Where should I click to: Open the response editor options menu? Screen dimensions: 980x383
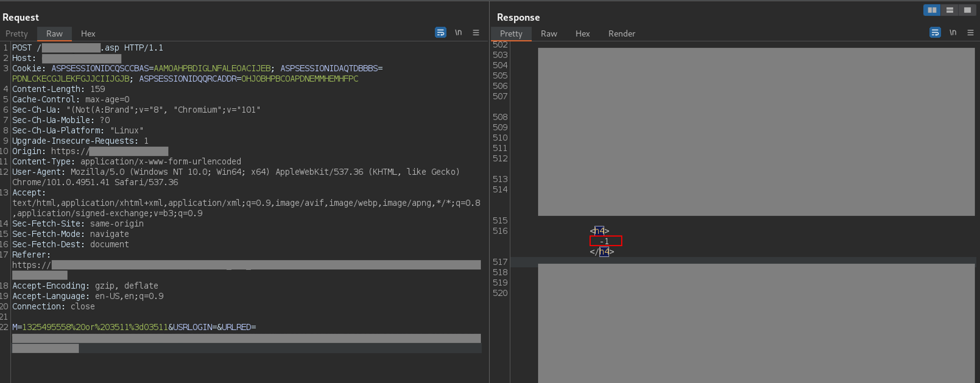[x=971, y=32]
